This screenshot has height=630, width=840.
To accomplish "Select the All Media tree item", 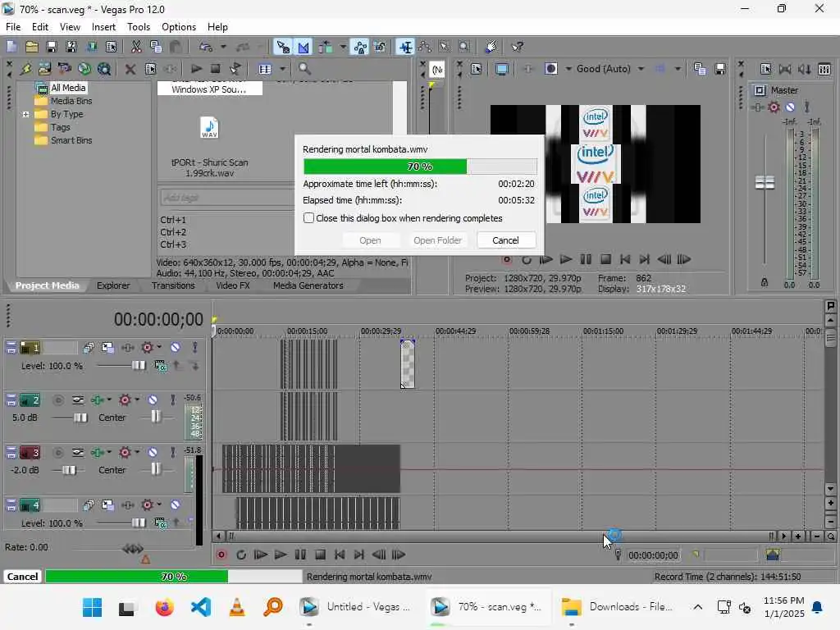I will click(x=68, y=88).
